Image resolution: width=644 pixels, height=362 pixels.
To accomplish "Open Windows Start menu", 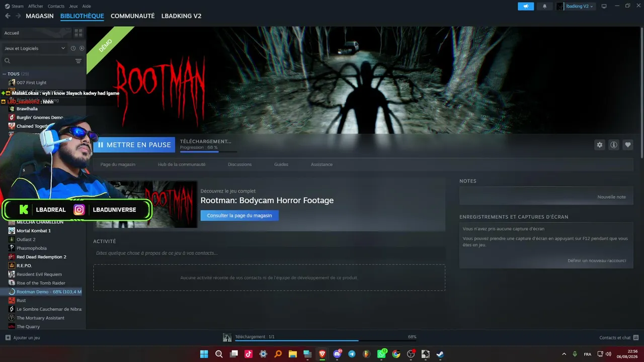I will (204, 354).
